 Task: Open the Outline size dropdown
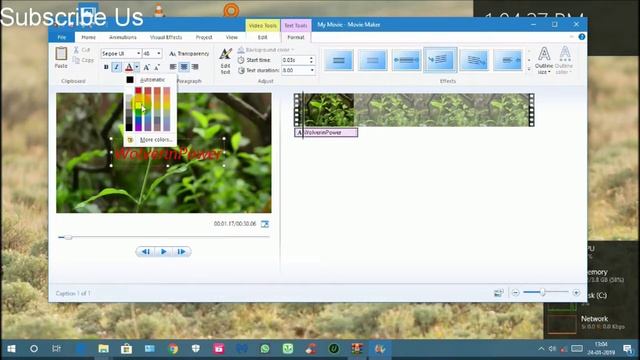coord(544,60)
